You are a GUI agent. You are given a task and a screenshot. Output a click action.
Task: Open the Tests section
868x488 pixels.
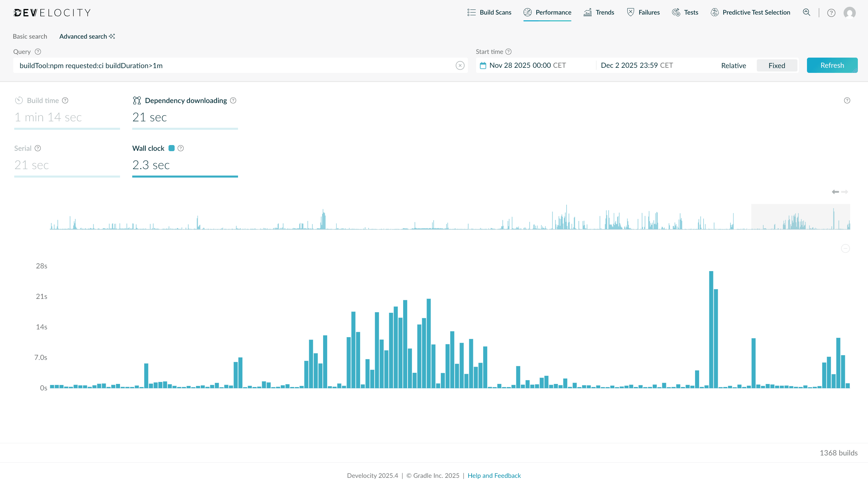tap(691, 12)
